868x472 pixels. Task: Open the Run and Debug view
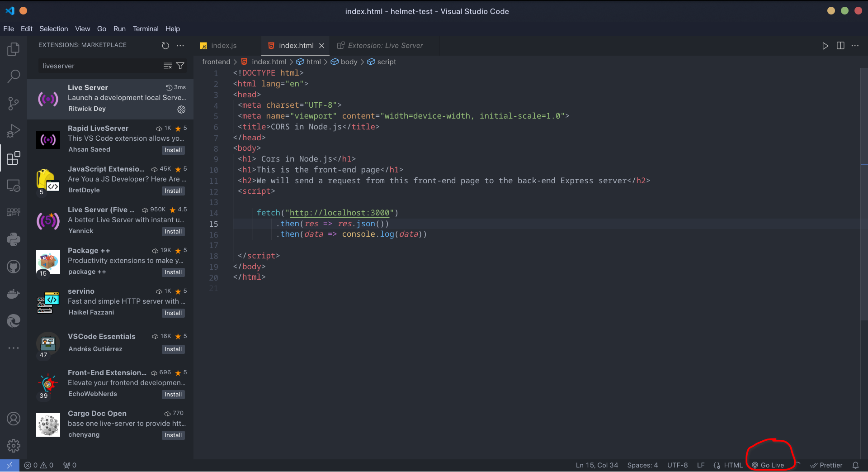pyautogui.click(x=14, y=131)
